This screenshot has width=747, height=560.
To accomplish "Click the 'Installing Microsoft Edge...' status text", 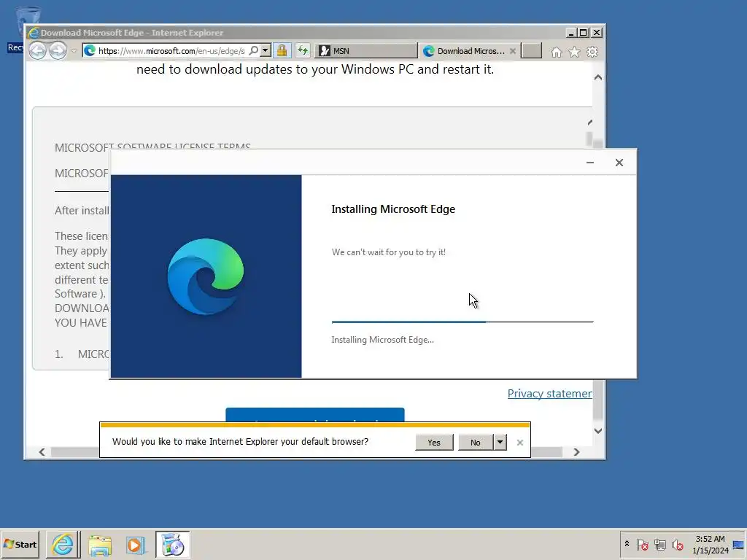I will 382,340.
